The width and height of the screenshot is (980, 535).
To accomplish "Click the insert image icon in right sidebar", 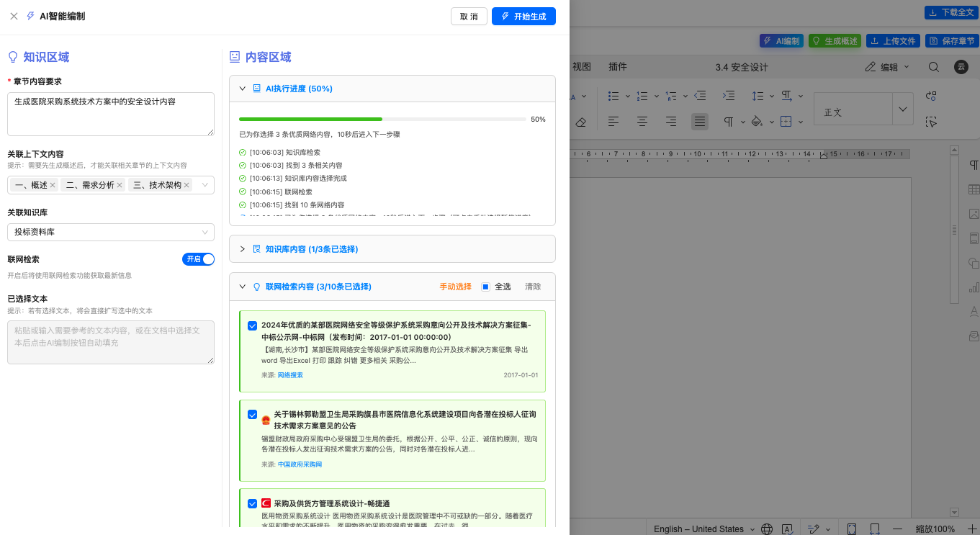I will [x=974, y=214].
